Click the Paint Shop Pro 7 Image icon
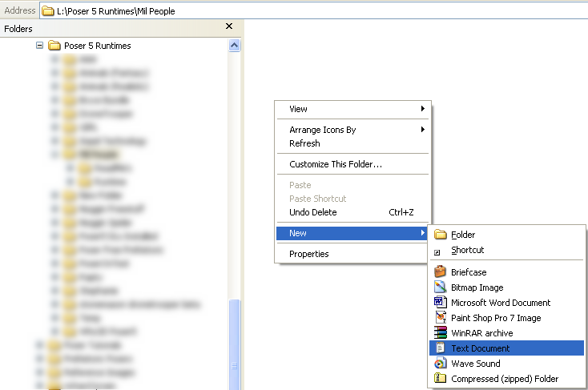The image size is (588, 390). point(439,318)
